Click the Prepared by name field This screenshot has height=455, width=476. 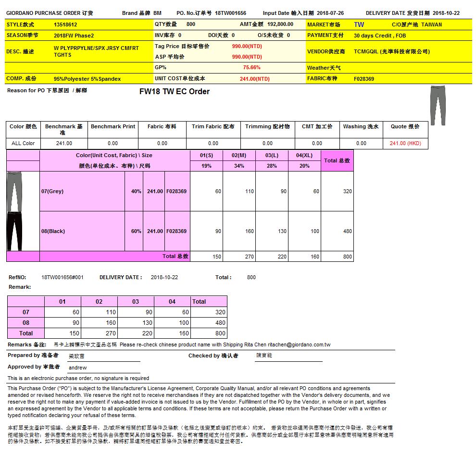[x=103, y=356]
